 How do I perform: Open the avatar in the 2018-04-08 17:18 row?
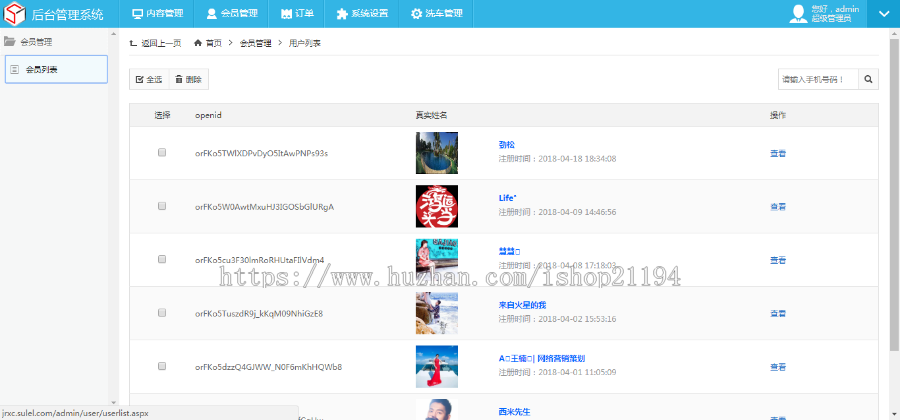[437, 259]
